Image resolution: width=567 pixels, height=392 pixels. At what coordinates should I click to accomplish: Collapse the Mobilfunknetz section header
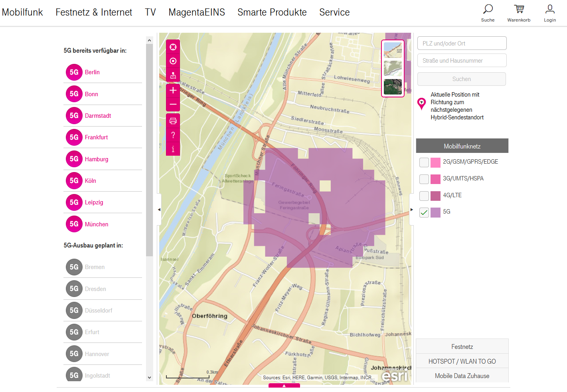462,146
